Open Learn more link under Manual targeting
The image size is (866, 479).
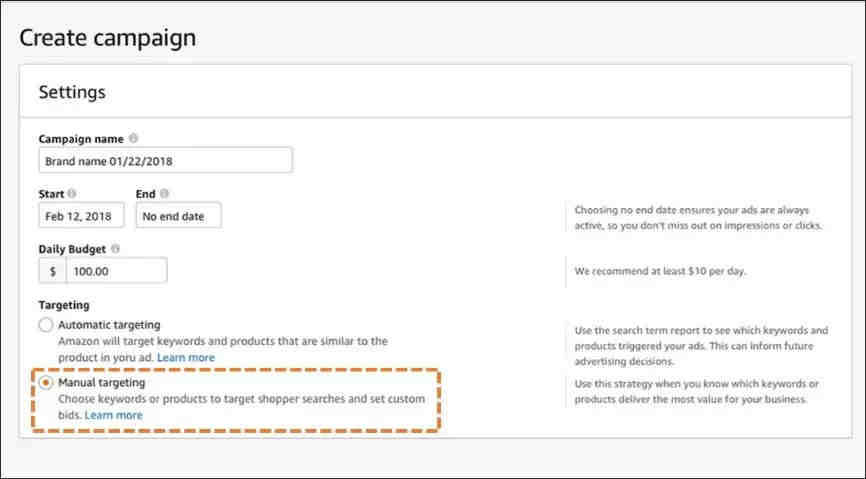[x=113, y=415]
